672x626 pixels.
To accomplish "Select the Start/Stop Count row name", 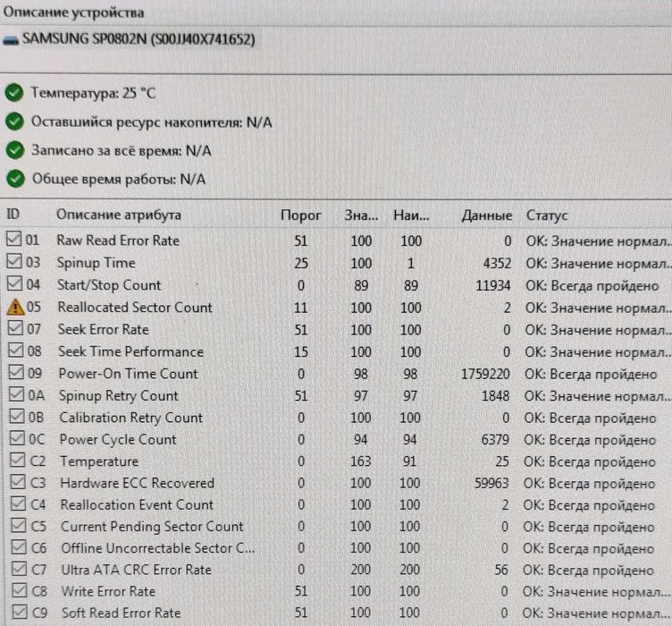I will (109, 285).
